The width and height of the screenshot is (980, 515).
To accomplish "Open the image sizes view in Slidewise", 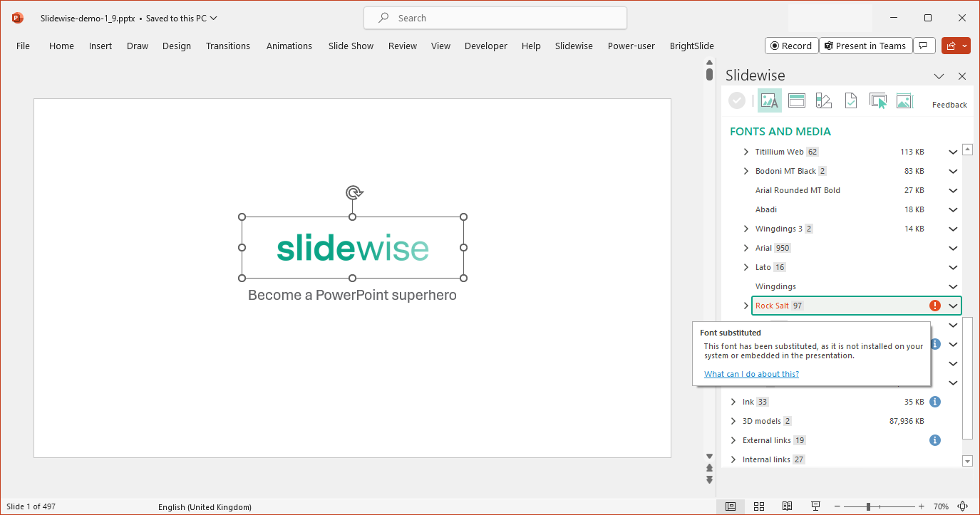I will tap(904, 100).
